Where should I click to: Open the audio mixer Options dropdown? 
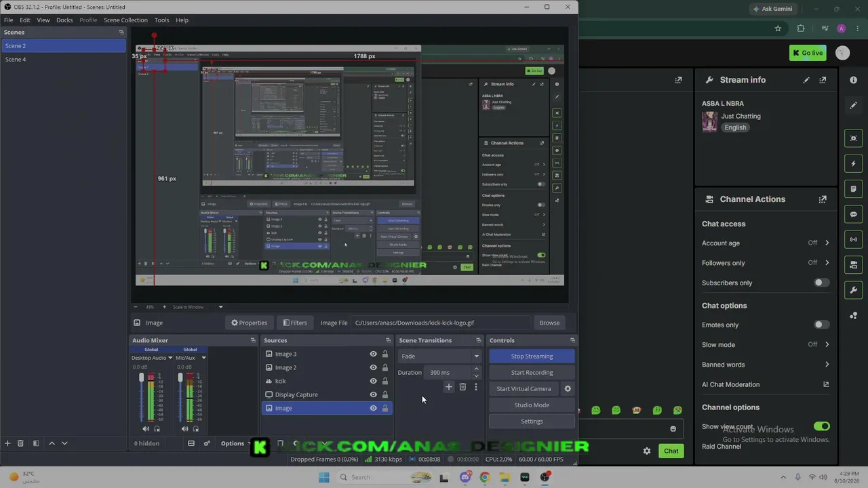[236, 444]
